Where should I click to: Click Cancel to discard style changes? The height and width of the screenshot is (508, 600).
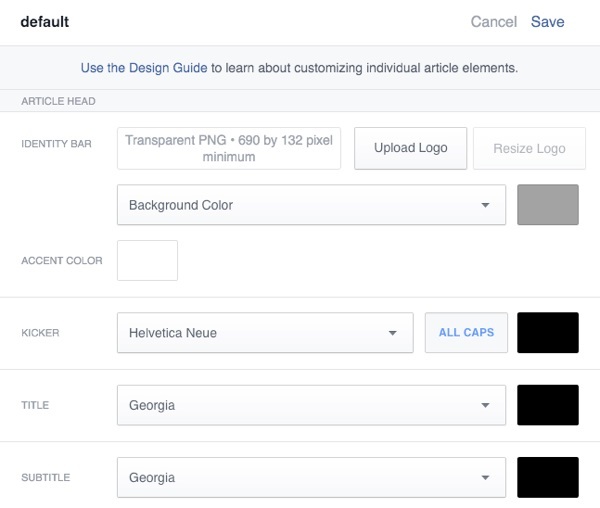[x=493, y=22]
